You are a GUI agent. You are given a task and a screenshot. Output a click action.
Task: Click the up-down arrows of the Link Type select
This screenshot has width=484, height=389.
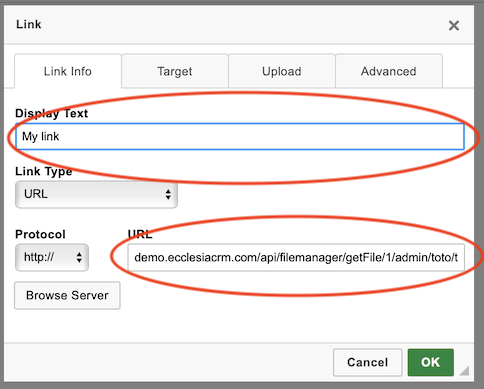click(x=168, y=194)
